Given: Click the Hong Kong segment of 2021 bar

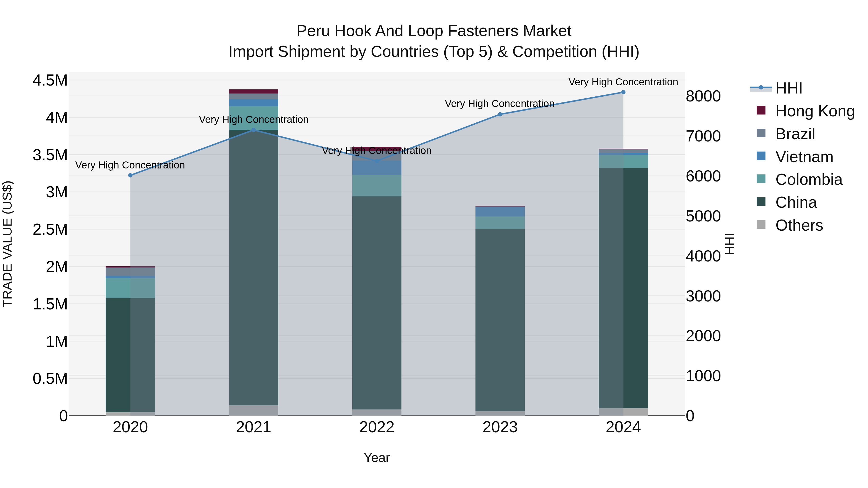Looking at the screenshot, I should (254, 91).
